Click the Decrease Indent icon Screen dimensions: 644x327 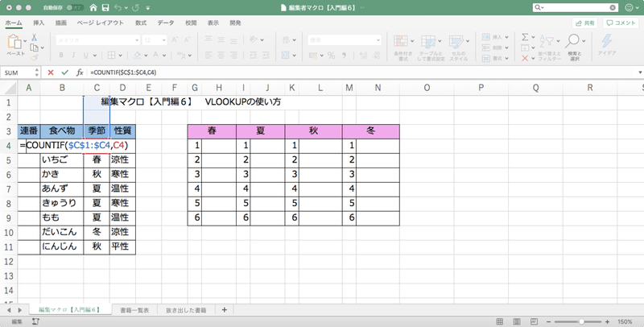(x=254, y=55)
